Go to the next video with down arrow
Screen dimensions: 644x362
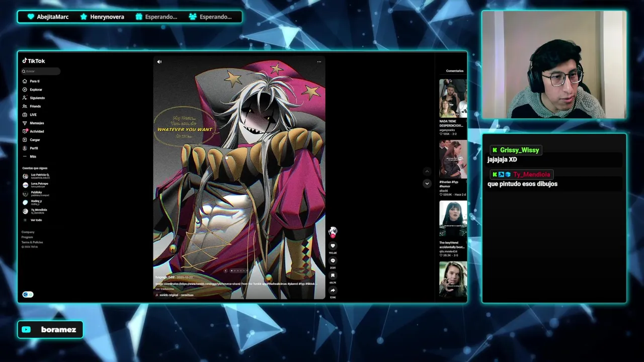click(427, 184)
